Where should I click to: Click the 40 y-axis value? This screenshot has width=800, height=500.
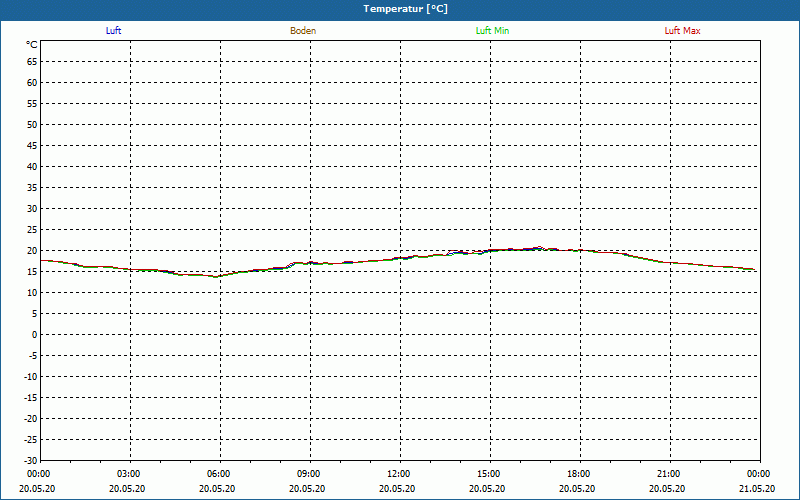pyautogui.click(x=32, y=167)
